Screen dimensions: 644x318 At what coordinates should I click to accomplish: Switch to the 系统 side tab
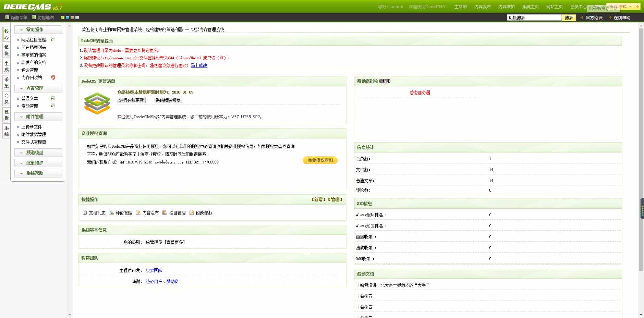7,131
